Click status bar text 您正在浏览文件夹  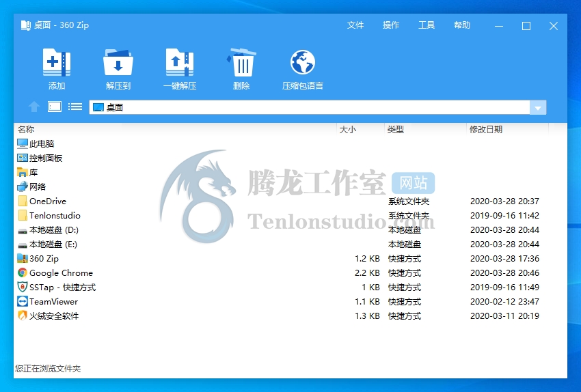pos(48,368)
